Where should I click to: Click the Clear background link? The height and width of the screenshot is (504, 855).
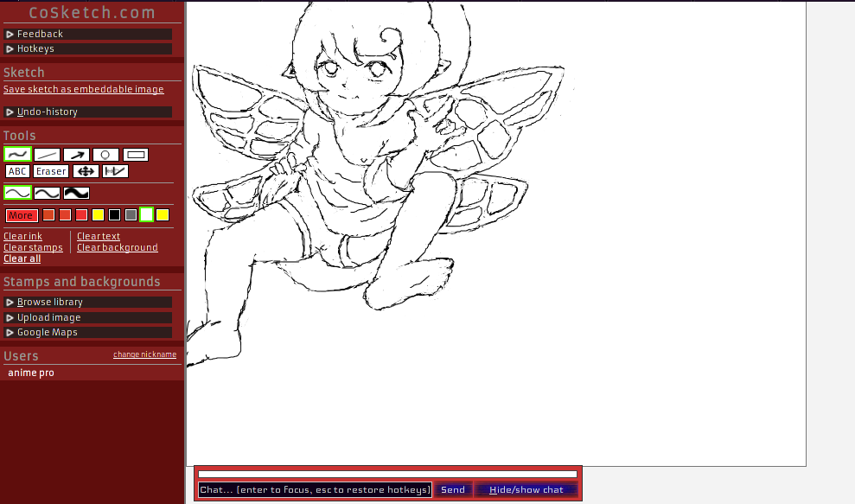(x=118, y=247)
